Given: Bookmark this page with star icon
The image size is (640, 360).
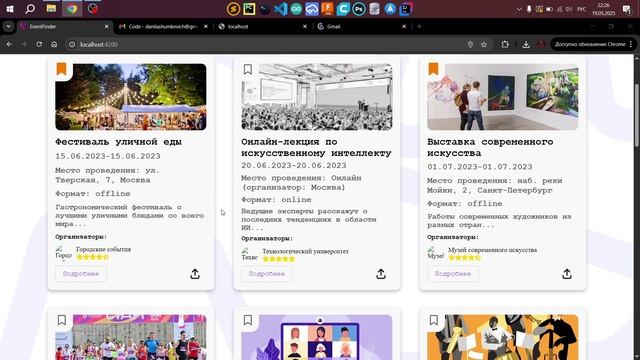Looking at the screenshot, I should (x=484, y=44).
